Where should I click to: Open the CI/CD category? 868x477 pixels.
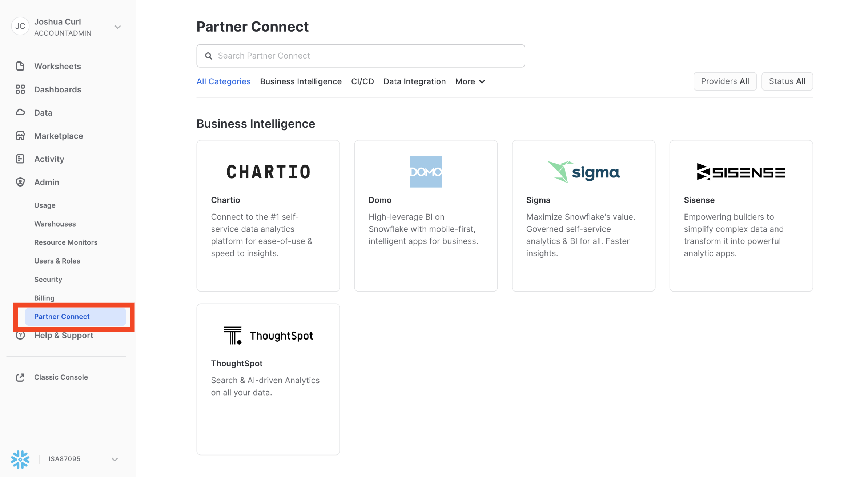pyautogui.click(x=362, y=81)
